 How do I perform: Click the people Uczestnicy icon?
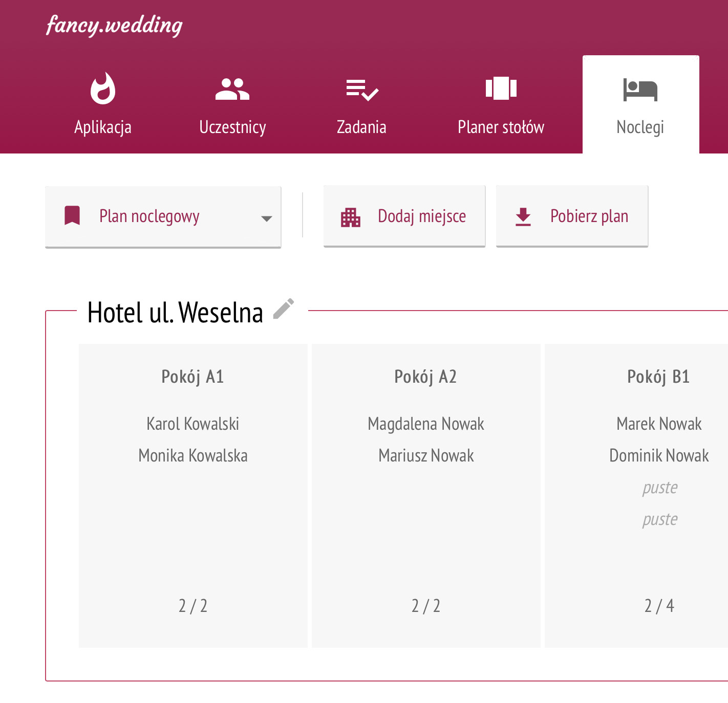[x=232, y=89]
